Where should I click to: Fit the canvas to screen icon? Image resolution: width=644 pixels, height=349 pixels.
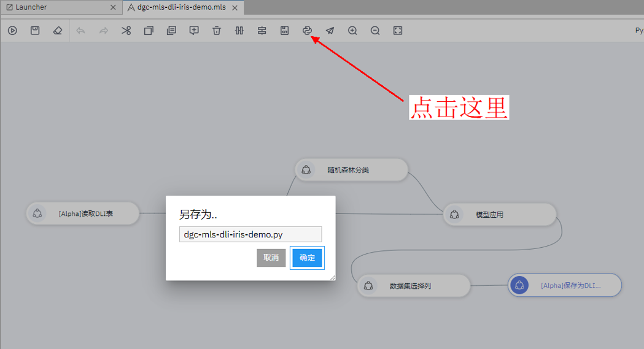[x=398, y=30]
